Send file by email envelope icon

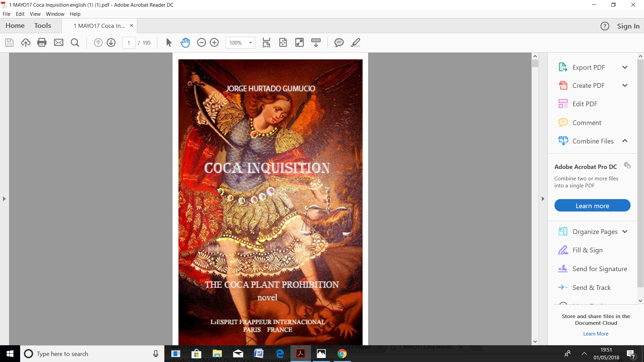tap(59, 43)
